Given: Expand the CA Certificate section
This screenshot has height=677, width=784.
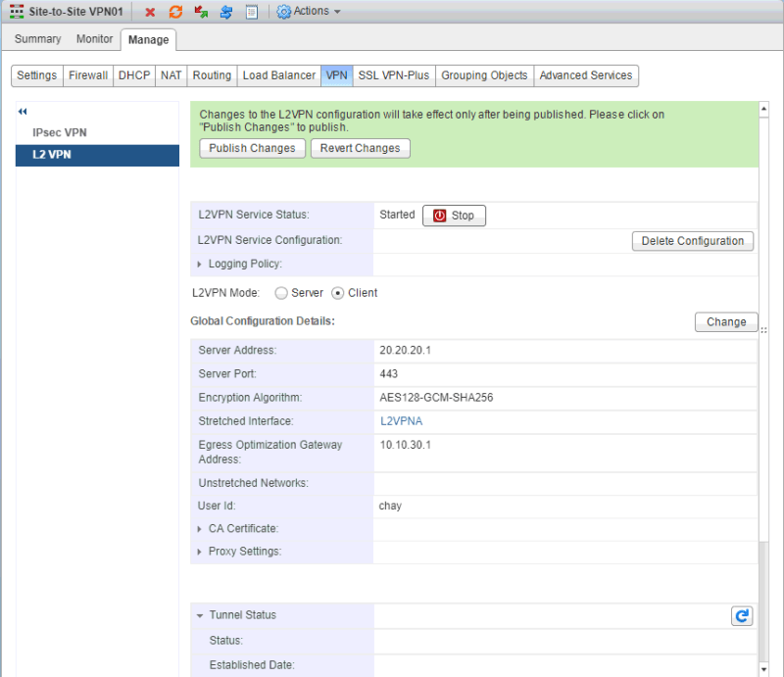Looking at the screenshot, I should pos(200,529).
